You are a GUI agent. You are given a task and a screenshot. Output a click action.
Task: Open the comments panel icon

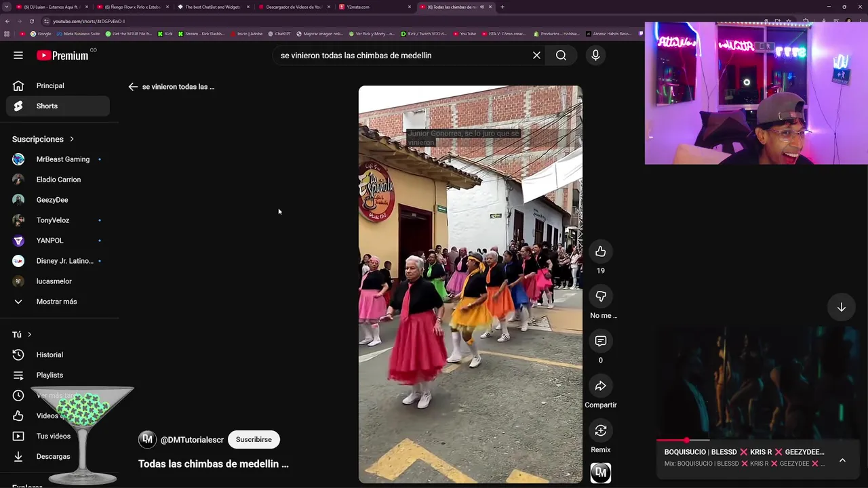(600, 341)
